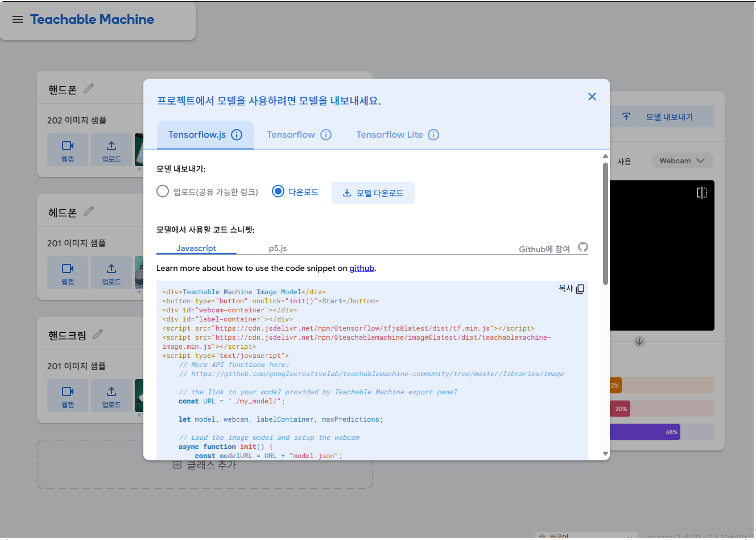The image size is (756, 540).
Task: Show info icon for Tensorflow Lite tab
Action: 433,135
